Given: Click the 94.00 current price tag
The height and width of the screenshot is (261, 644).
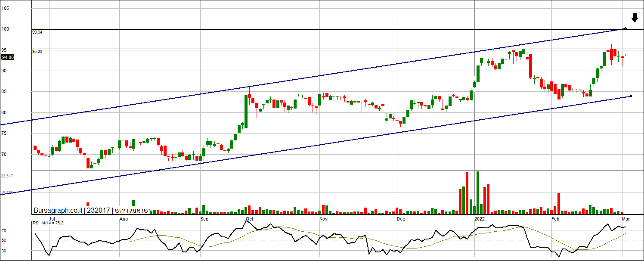Looking at the screenshot, I should click(8, 57).
